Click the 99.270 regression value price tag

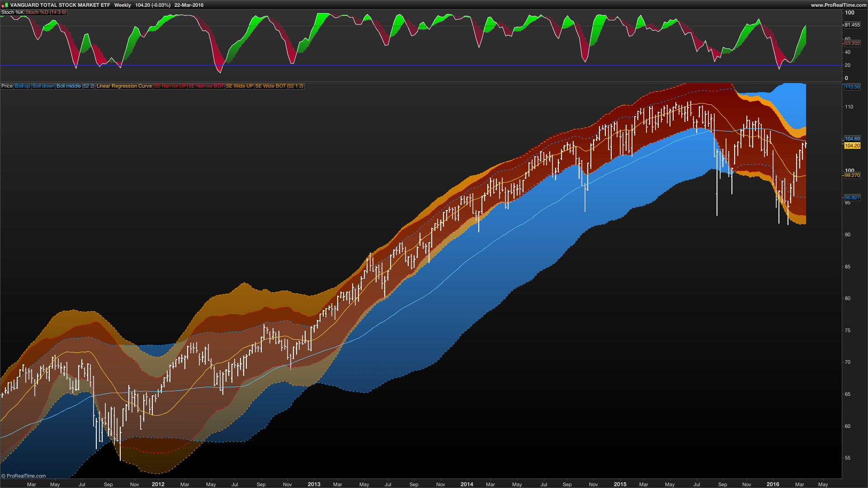point(852,175)
